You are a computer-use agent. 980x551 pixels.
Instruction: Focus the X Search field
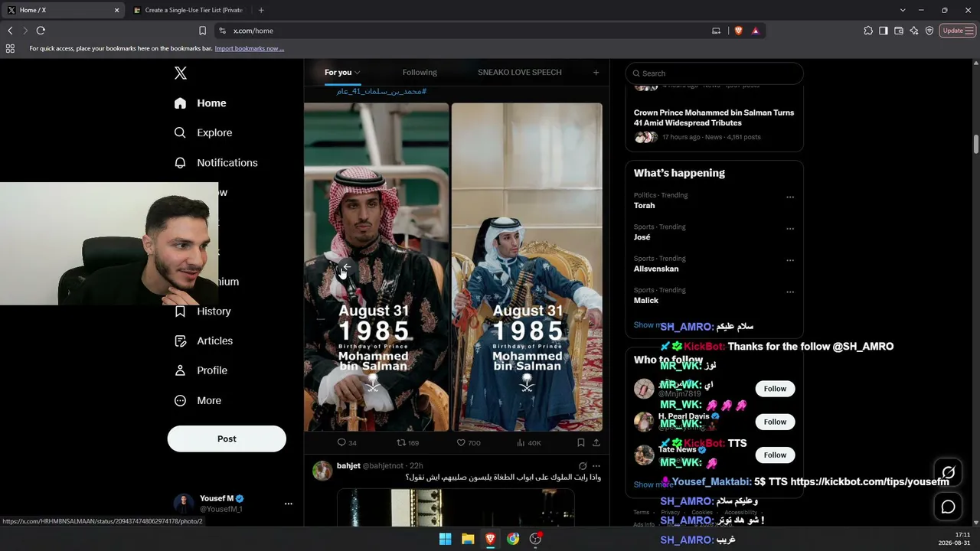[x=714, y=73]
